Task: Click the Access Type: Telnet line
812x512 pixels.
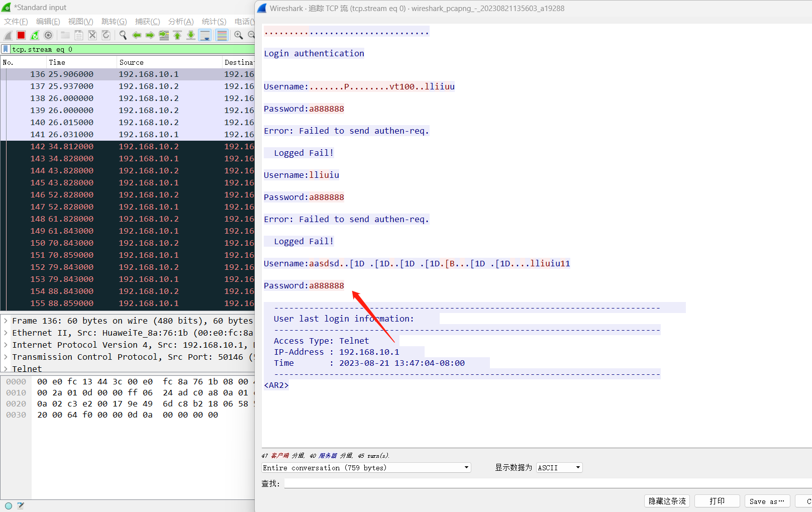Action: (321, 341)
